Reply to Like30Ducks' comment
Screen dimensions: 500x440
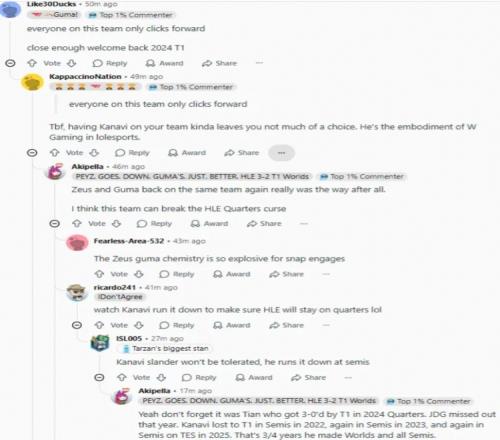pyautogui.click(x=110, y=63)
